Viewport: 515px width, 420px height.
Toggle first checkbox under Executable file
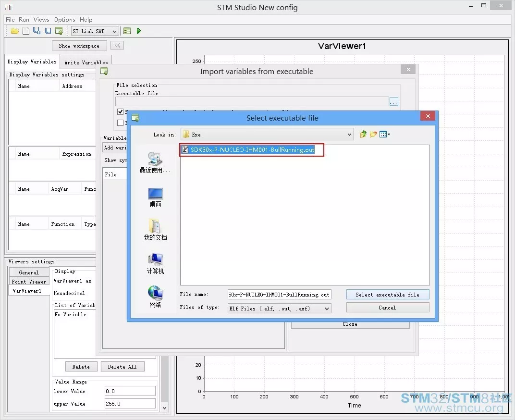(x=120, y=112)
